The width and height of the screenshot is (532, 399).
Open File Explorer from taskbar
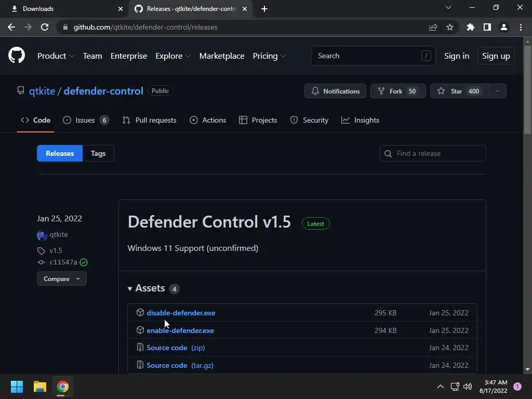39,387
